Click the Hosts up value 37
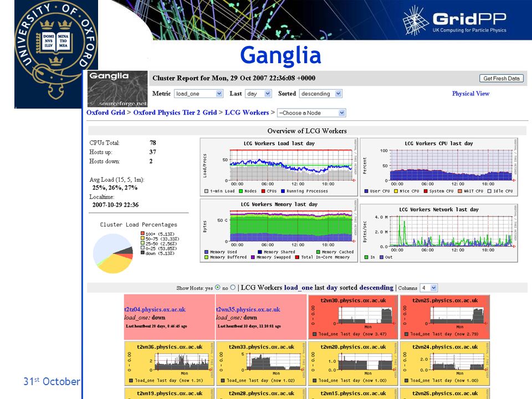532x399 pixels. tap(153, 152)
